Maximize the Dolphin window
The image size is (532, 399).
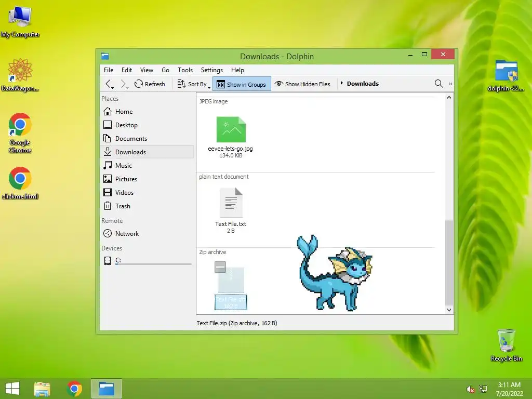(x=424, y=54)
